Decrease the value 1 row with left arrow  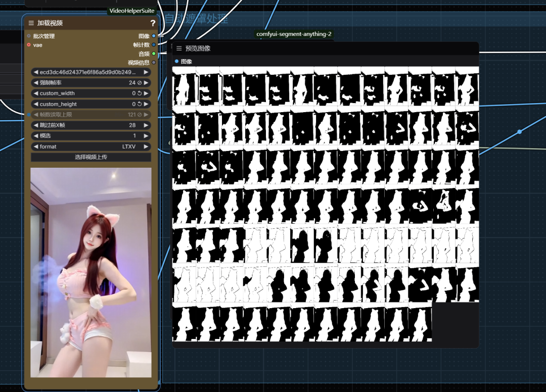point(35,136)
